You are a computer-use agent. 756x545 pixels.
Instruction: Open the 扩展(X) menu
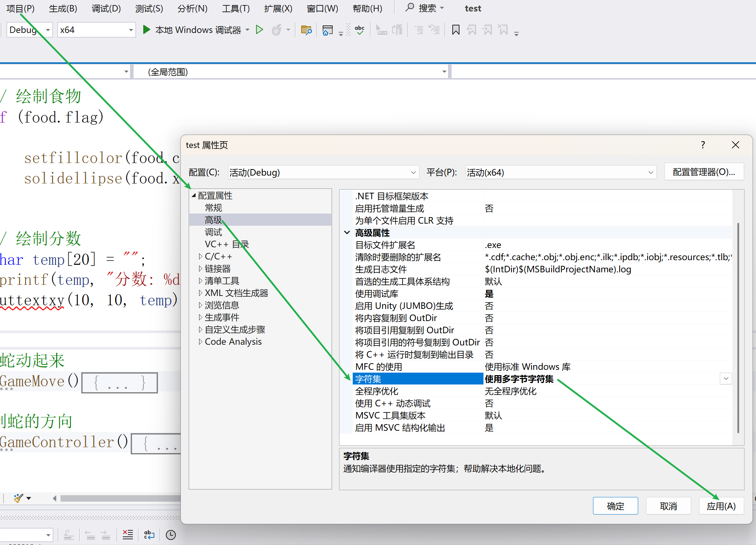[x=278, y=8]
